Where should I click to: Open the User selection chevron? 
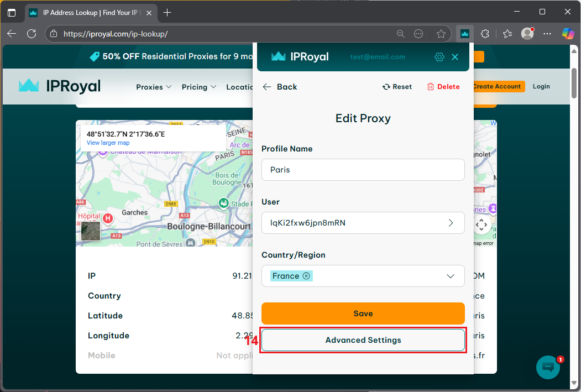(x=451, y=223)
